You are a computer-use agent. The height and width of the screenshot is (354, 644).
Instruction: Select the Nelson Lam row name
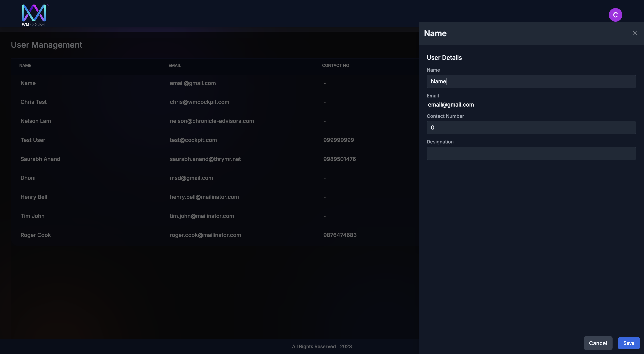click(x=36, y=121)
